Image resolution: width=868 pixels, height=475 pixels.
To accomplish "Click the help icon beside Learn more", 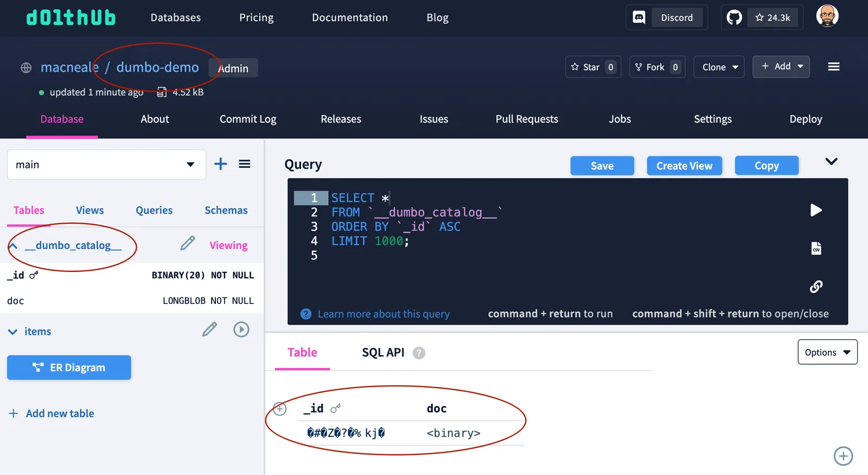I will (306, 314).
